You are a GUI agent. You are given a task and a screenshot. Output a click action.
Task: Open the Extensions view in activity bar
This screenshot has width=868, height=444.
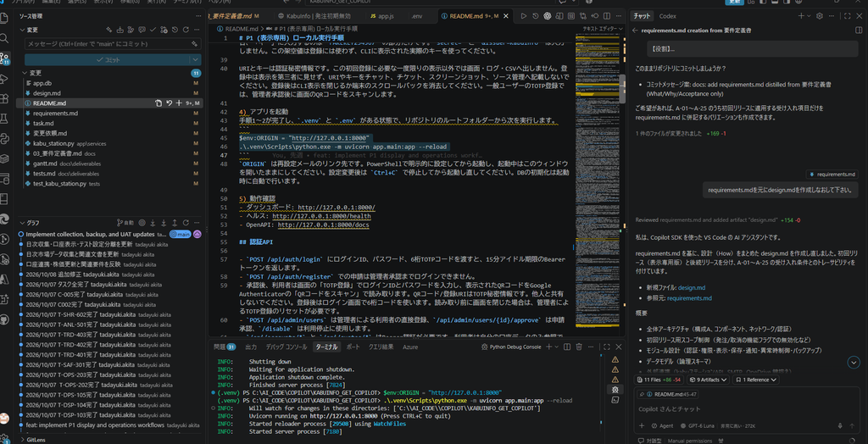click(x=4, y=98)
